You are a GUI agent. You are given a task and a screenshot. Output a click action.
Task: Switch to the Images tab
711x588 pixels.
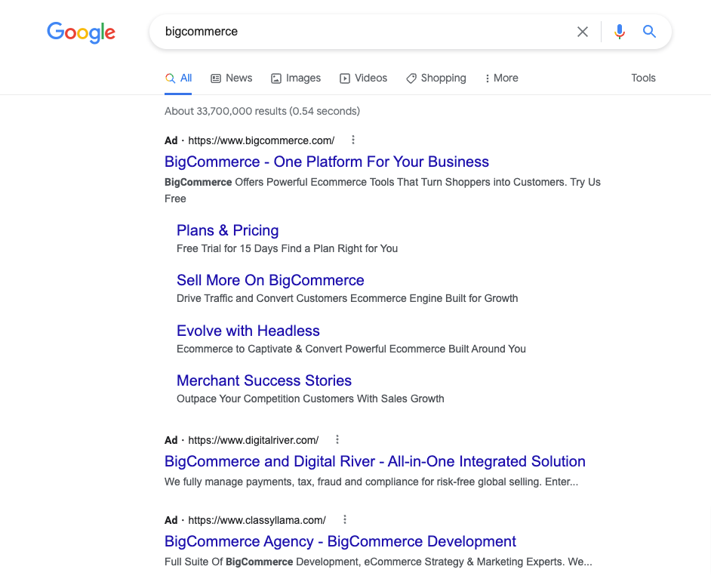pos(296,78)
